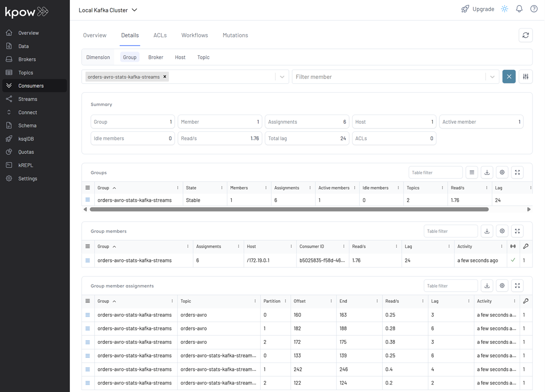
Task: Open row menu for orders-avro partition 0 assignment
Action: point(88,315)
